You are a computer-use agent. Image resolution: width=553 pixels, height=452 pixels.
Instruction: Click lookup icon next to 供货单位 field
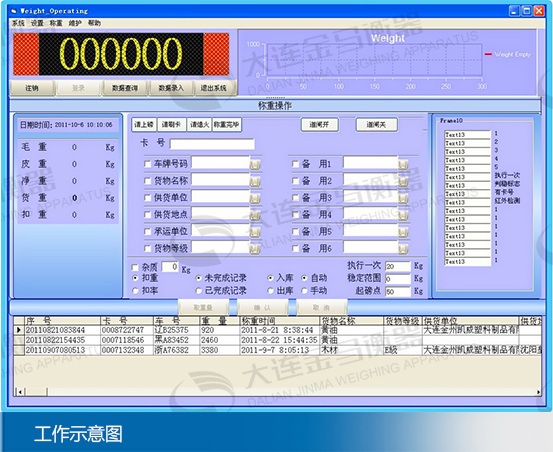click(255, 198)
